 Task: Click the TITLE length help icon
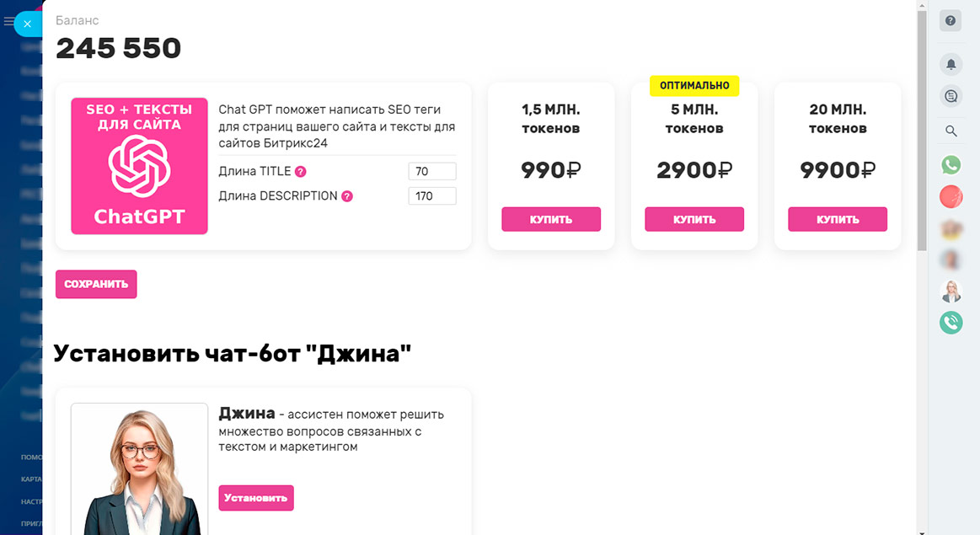(x=300, y=172)
